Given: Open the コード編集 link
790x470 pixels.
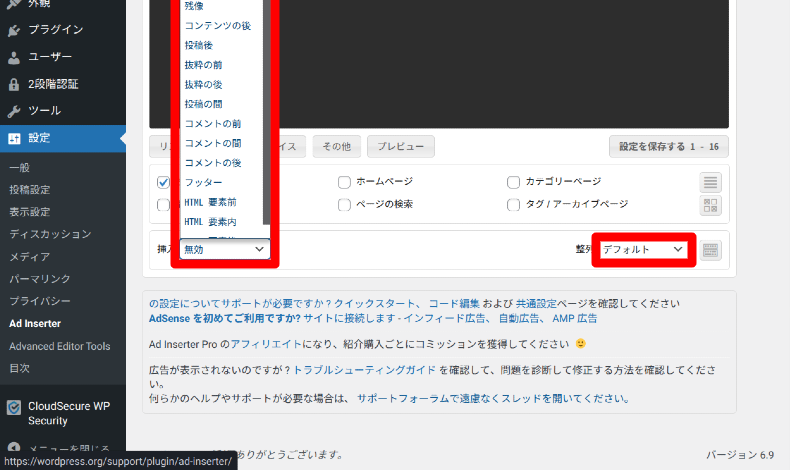Looking at the screenshot, I should [454, 304].
